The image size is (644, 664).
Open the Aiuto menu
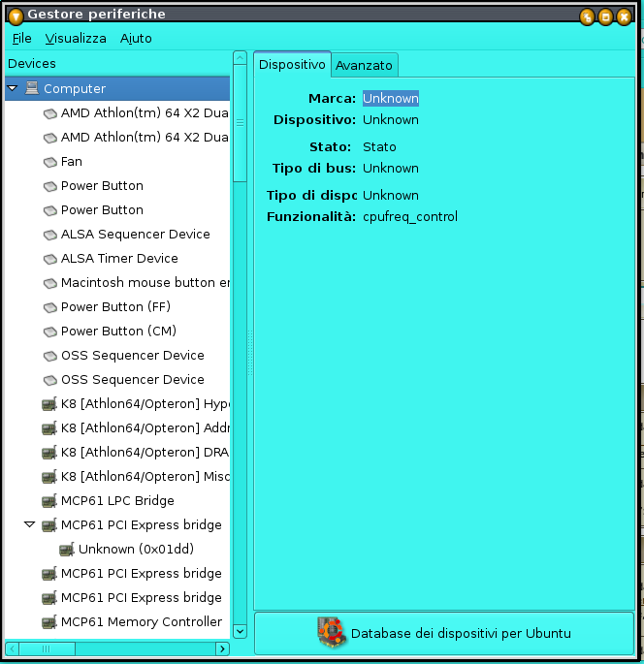(x=136, y=38)
